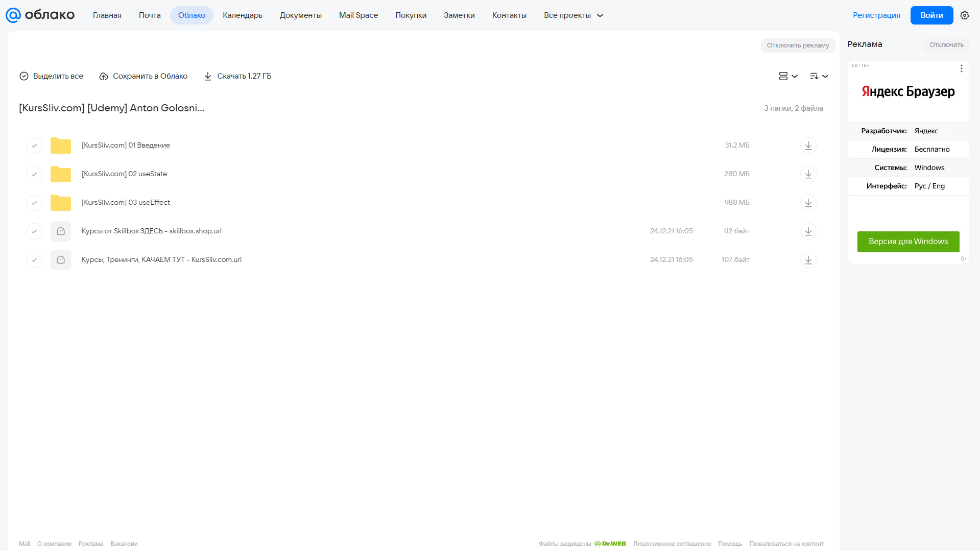Download the skillbox.shop.url file

point(808,231)
